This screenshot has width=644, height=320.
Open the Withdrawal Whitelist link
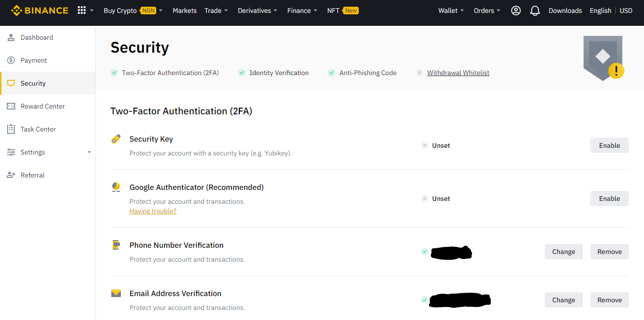click(x=458, y=73)
